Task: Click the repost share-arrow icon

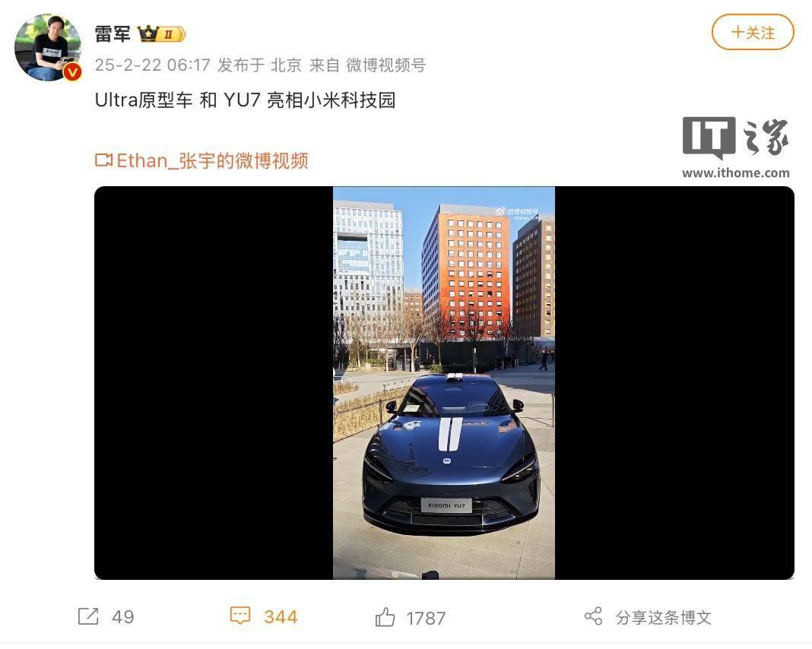Action: [88, 616]
